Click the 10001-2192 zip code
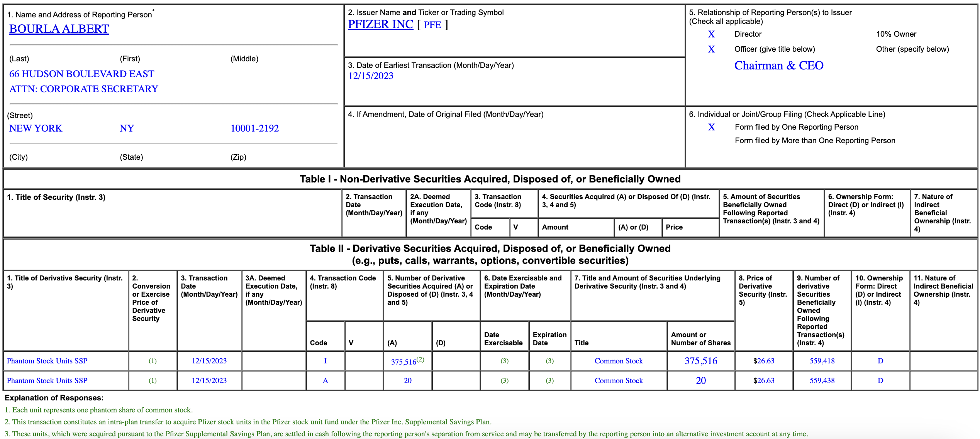The image size is (980, 439). [x=254, y=128]
